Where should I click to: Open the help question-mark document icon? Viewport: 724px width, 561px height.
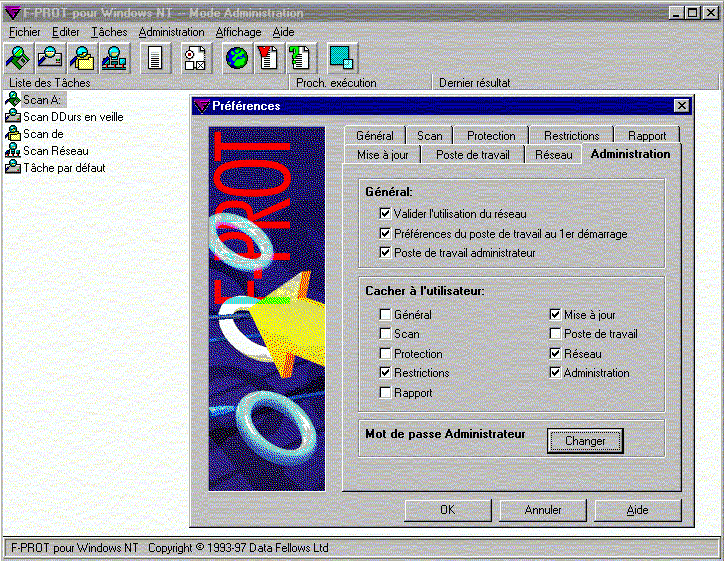pyautogui.click(x=301, y=59)
